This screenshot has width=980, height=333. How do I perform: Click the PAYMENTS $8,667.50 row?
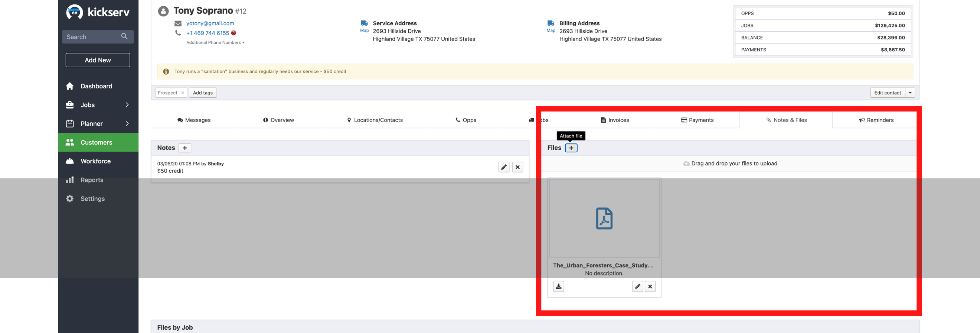823,50
